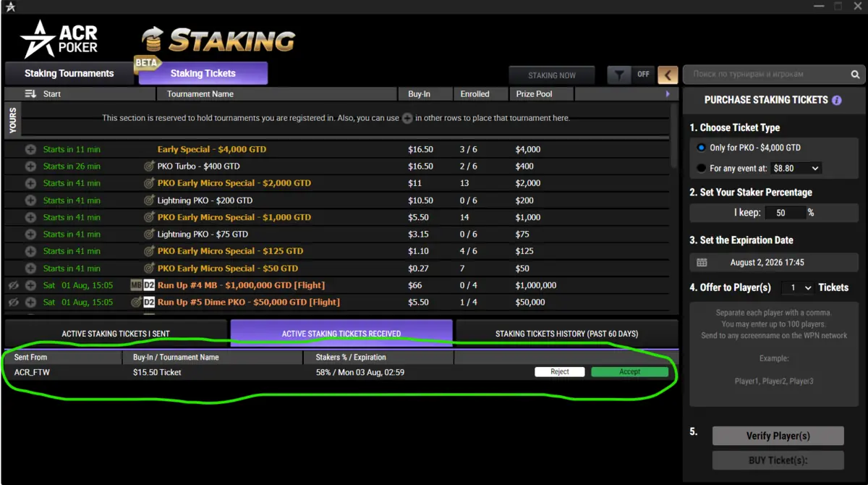Click plus icon for Lightning PKO $75 GTD
This screenshot has height=485, width=868.
point(30,234)
